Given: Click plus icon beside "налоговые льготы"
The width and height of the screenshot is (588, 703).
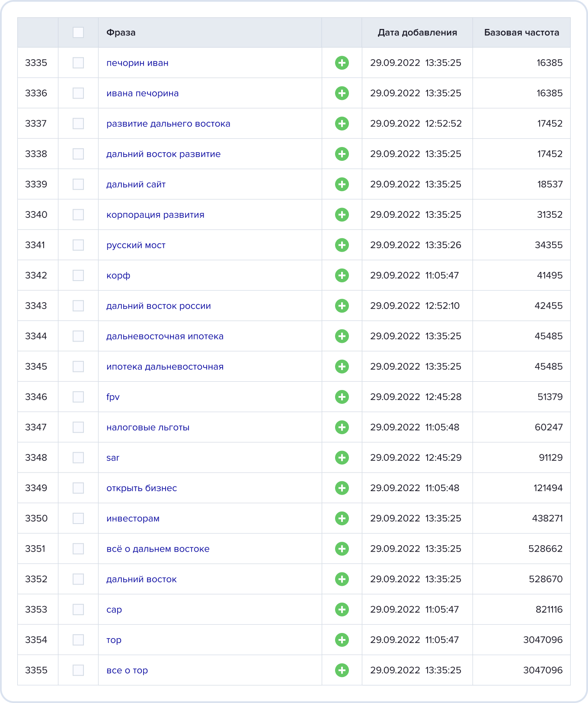Looking at the screenshot, I should click(342, 427).
